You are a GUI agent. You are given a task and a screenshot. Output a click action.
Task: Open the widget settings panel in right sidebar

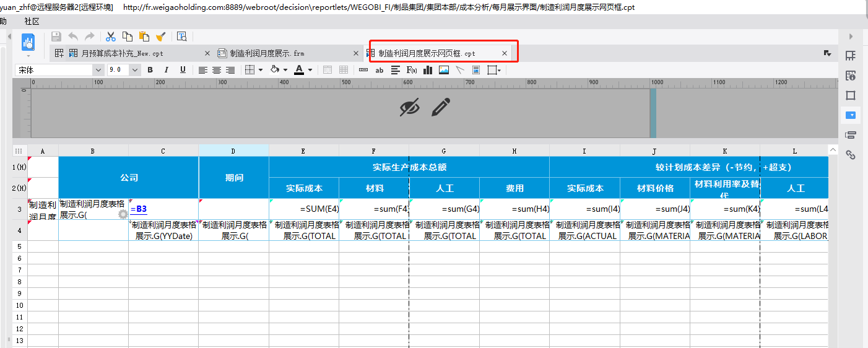(x=851, y=115)
